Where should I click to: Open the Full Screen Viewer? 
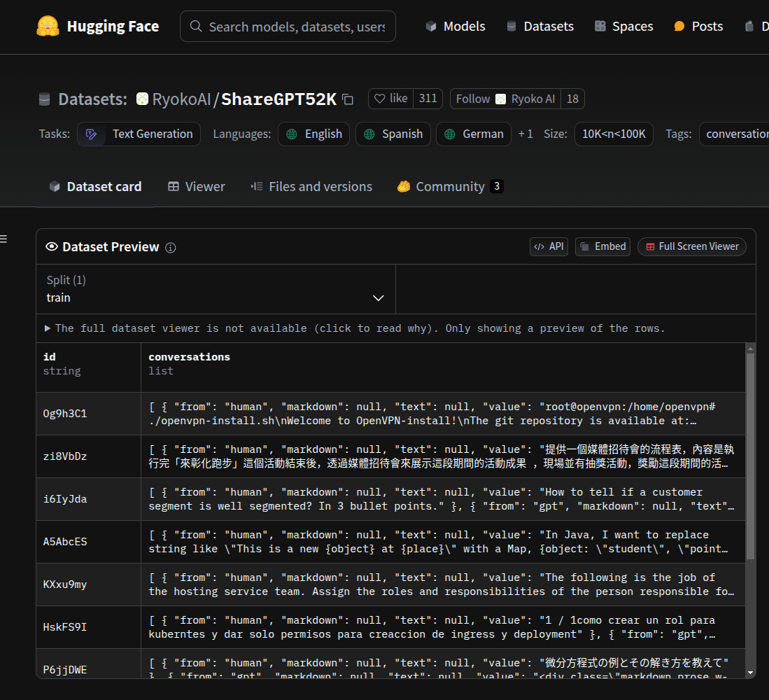coord(691,246)
